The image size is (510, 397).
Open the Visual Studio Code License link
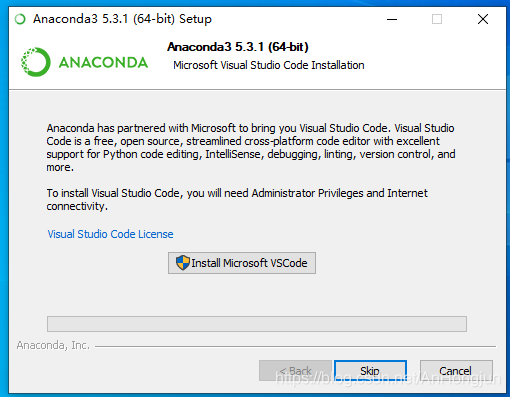110,234
